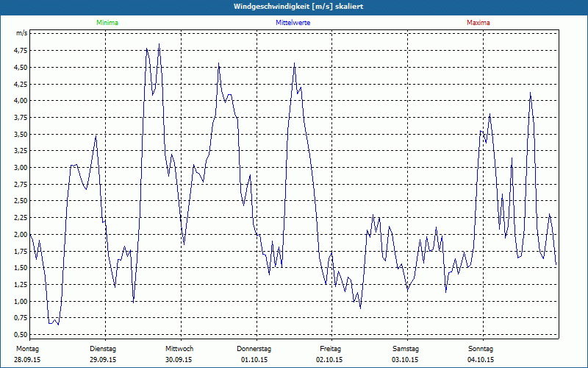Click the 4,00 y-axis value
This screenshot has width=588, height=368.
click(x=21, y=101)
